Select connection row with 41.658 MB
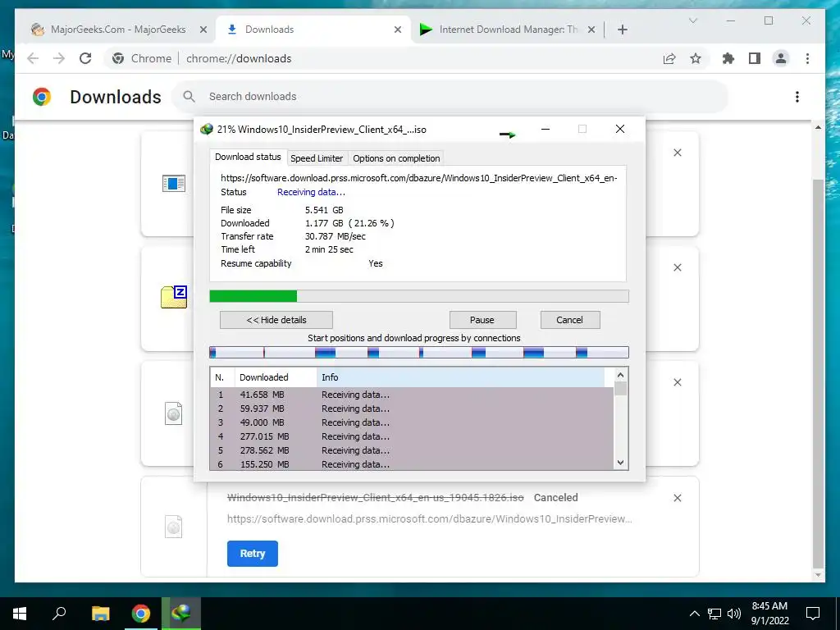The width and height of the screenshot is (840, 630). coord(412,395)
